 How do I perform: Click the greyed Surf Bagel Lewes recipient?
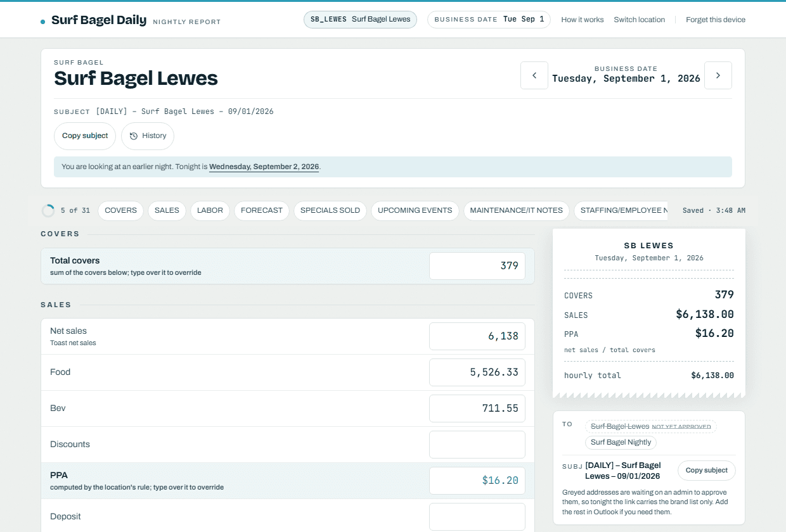pos(651,426)
